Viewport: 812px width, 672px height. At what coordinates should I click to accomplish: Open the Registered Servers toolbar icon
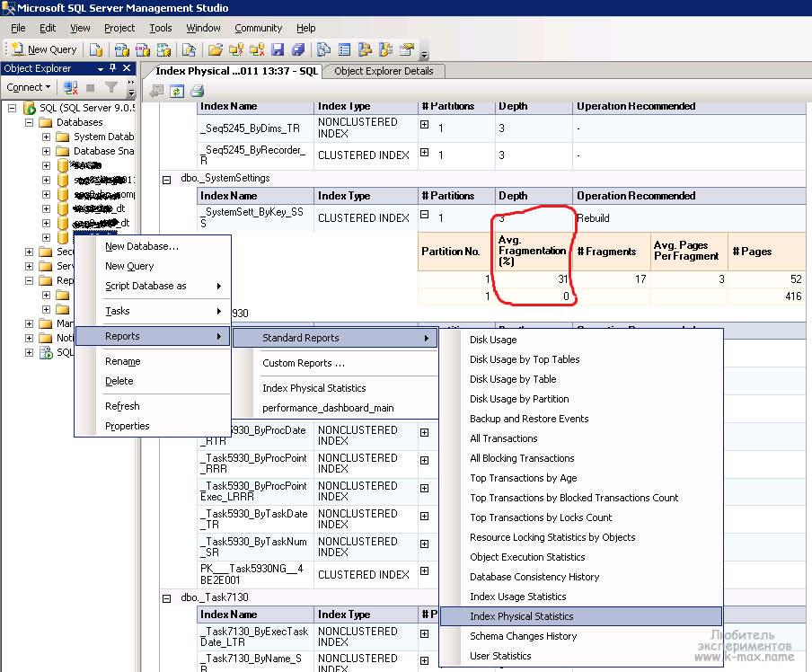(323, 49)
